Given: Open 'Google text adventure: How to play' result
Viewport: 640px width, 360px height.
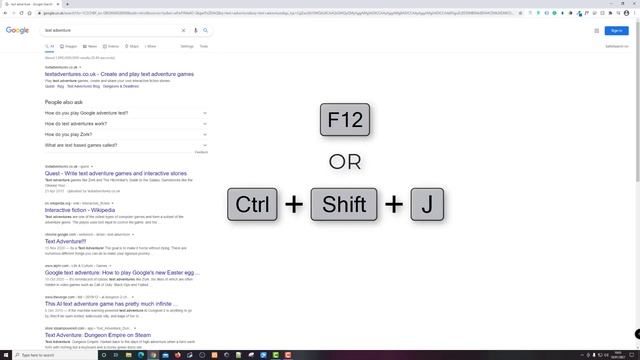Looking at the screenshot, I should (122, 273).
